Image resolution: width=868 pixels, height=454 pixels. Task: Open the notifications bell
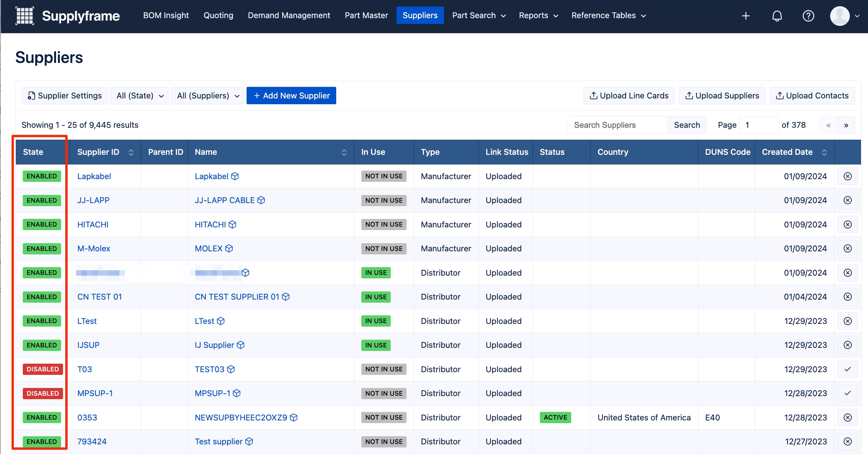[777, 16]
